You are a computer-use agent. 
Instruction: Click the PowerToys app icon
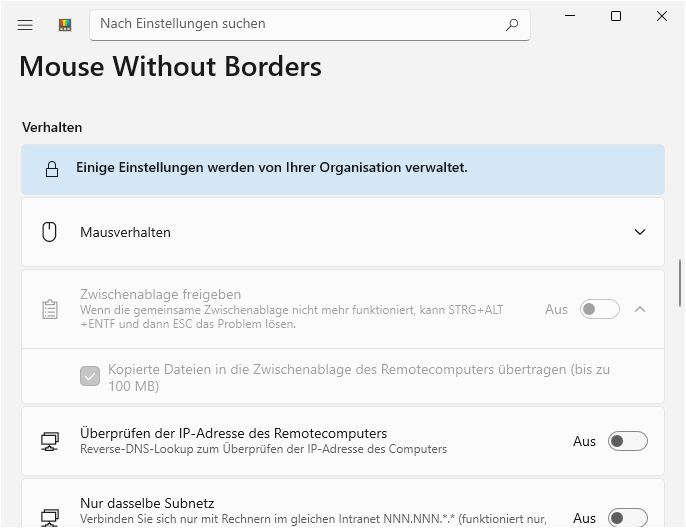(65, 25)
